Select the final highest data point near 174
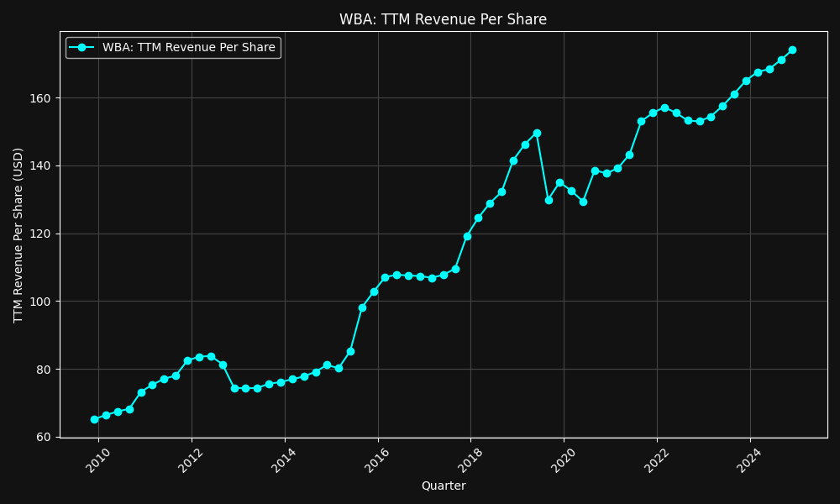The width and height of the screenshot is (840, 504). 792,50
